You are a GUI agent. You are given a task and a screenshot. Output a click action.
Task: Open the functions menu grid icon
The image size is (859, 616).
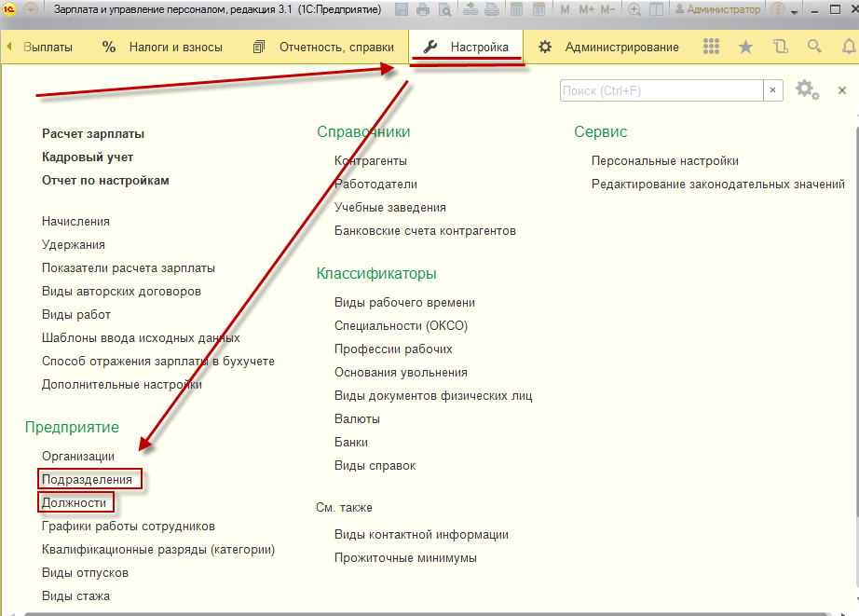711,47
